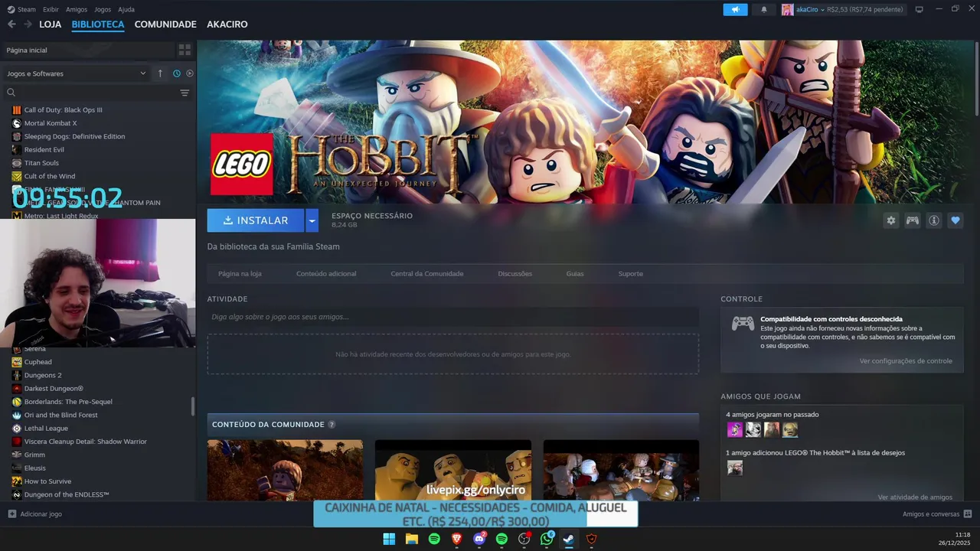
Task: Open the notifications bell
Action: pos(763,9)
